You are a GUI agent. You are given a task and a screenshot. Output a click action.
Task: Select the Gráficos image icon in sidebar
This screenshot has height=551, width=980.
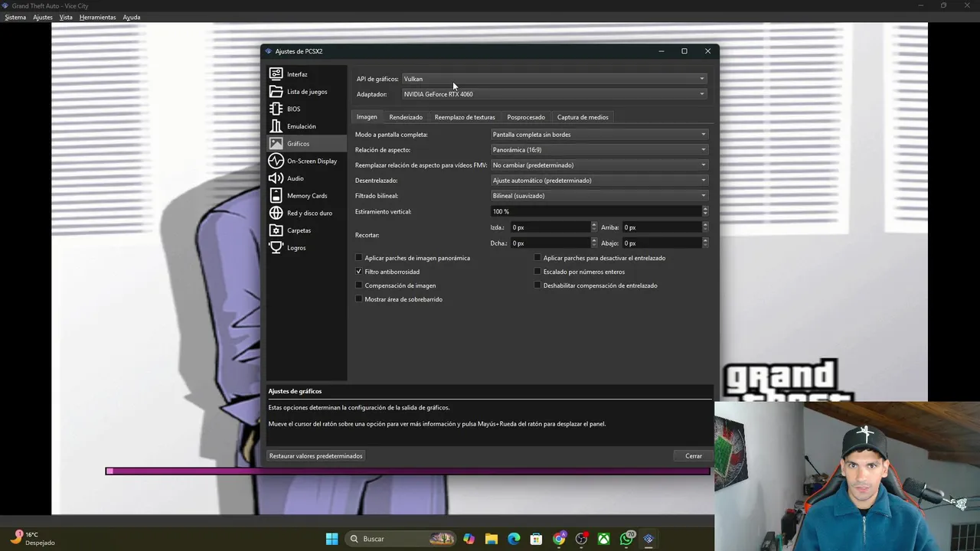(276, 144)
